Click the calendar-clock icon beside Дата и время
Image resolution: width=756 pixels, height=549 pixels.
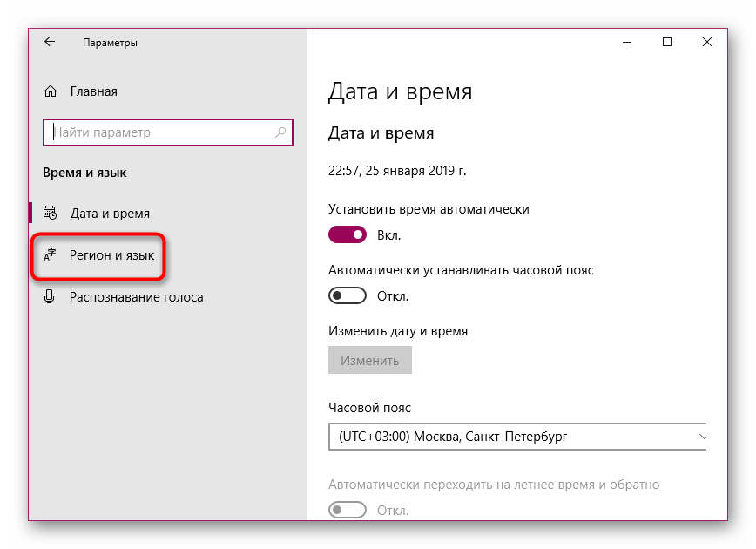pos(51,213)
